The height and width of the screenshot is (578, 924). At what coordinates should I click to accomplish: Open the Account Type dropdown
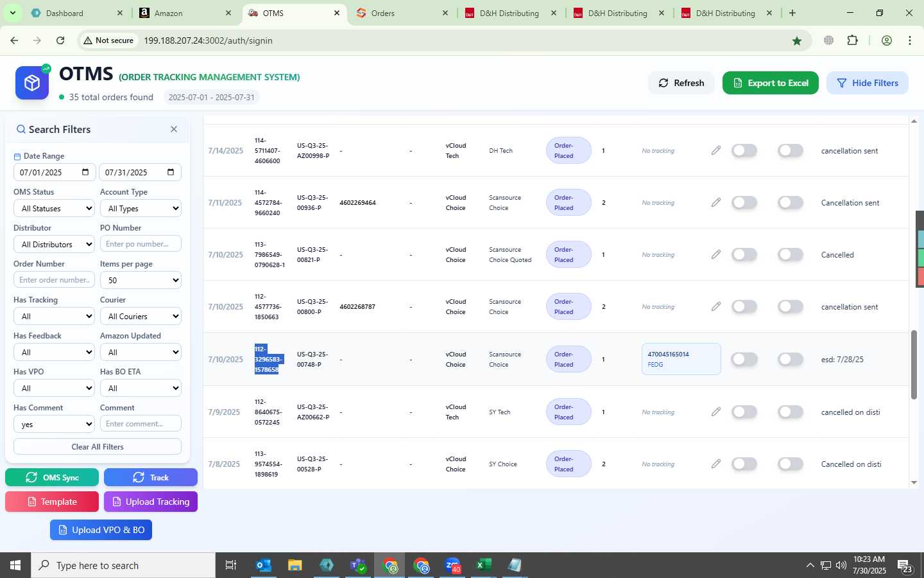(x=141, y=208)
